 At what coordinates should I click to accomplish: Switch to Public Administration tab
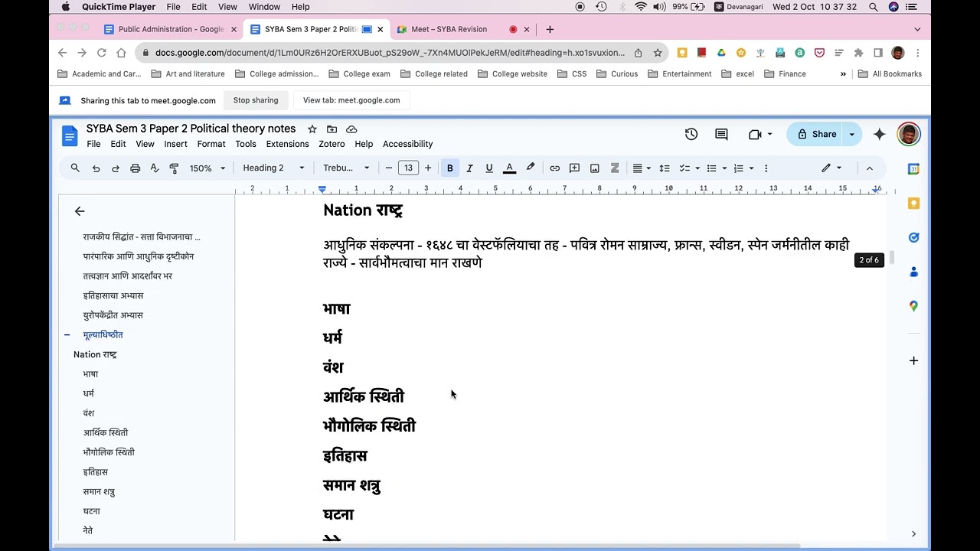click(171, 29)
